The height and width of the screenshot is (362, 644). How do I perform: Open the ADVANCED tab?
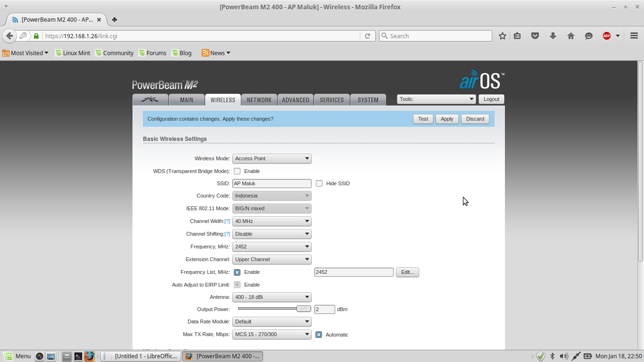click(x=296, y=99)
